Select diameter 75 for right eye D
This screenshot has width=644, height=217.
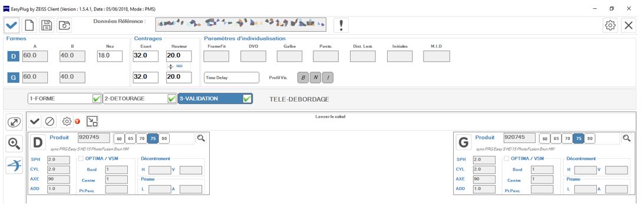(153, 139)
